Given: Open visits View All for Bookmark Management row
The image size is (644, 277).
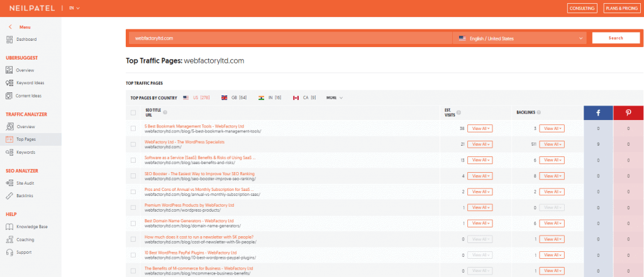Looking at the screenshot, I should (480, 128).
